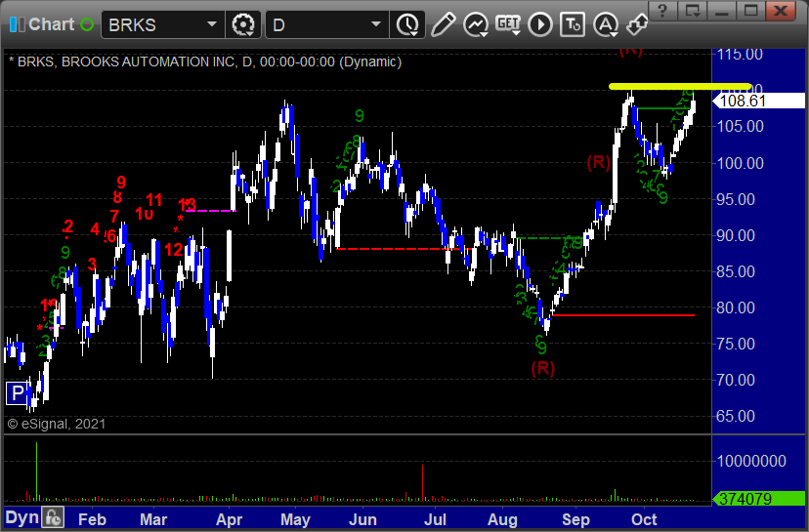
Task: Click the blue chart window link icon
Action: coord(17,24)
